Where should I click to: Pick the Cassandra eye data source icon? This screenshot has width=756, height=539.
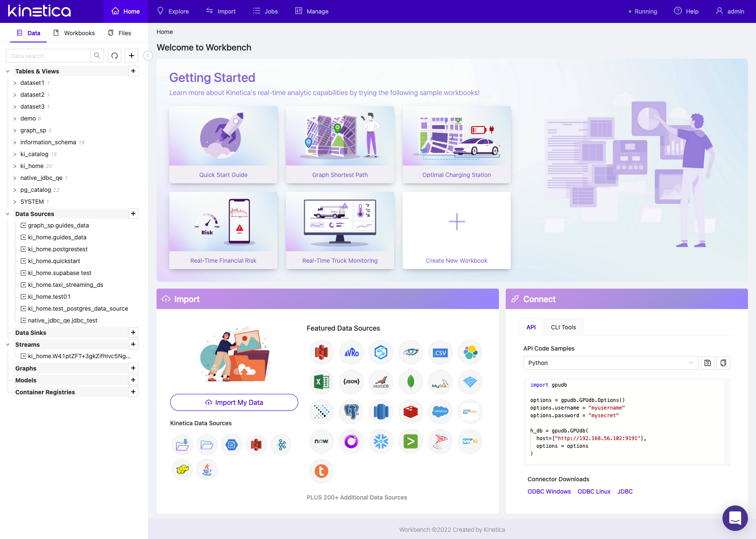click(x=411, y=352)
